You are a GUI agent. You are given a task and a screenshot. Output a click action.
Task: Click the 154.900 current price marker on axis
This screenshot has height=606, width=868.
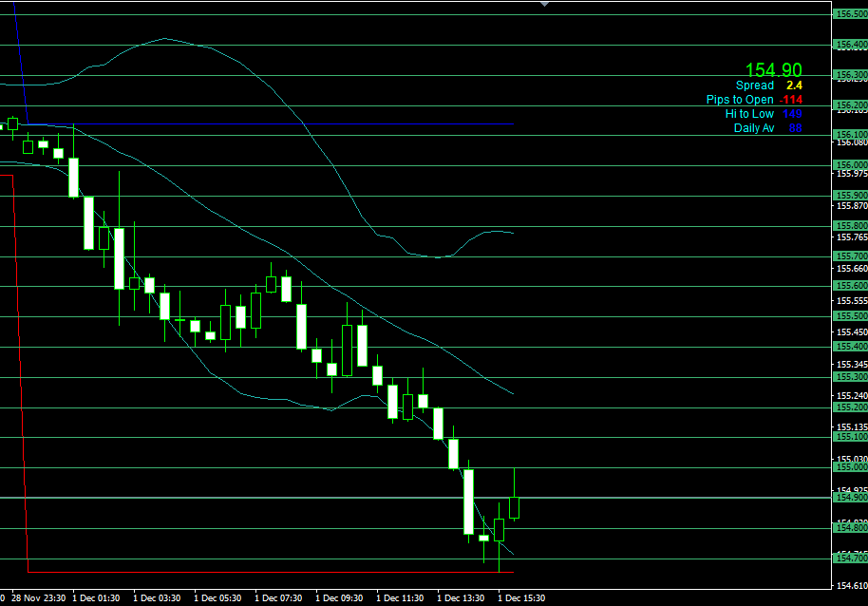coord(850,497)
